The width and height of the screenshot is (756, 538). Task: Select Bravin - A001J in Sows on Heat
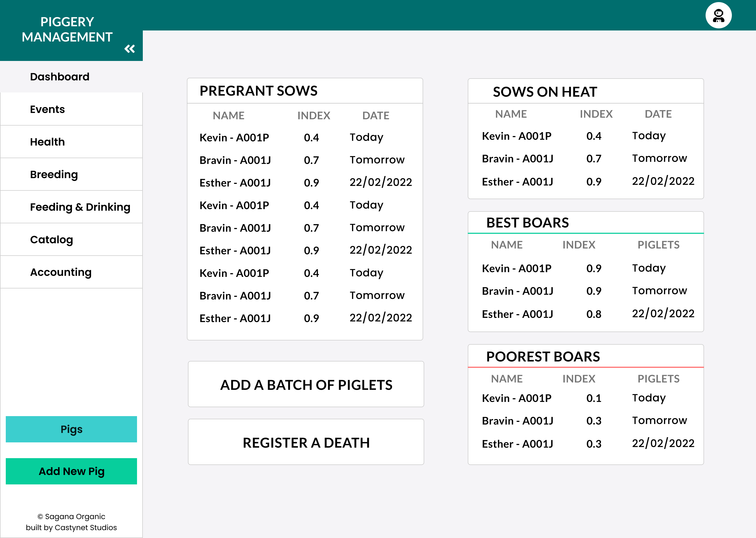click(x=517, y=159)
